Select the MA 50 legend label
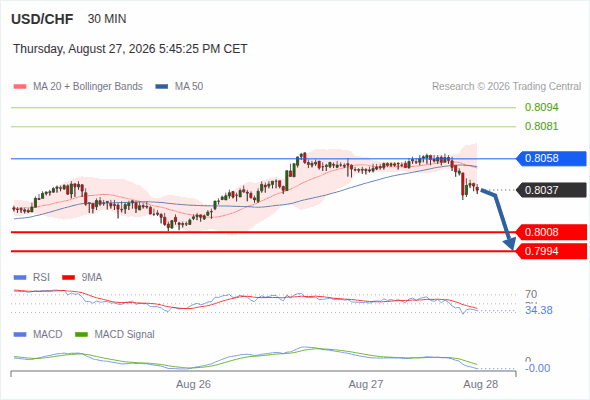This screenshot has width=590, height=400. click(x=189, y=87)
